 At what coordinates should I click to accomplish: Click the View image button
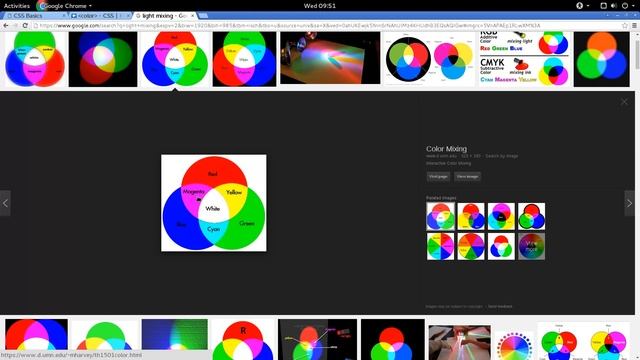click(x=467, y=176)
